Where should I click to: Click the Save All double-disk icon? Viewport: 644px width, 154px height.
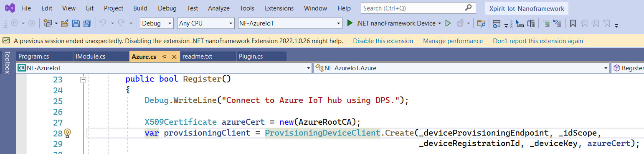(87, 23)
